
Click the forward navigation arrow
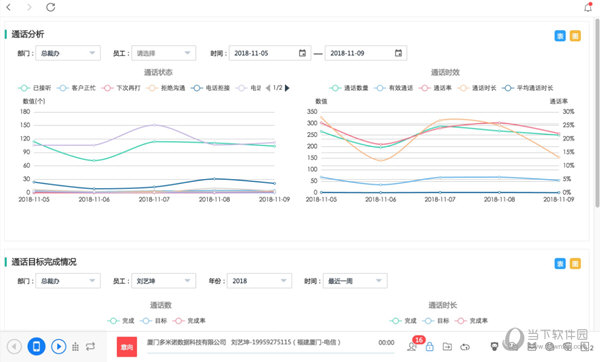[29, 7]
